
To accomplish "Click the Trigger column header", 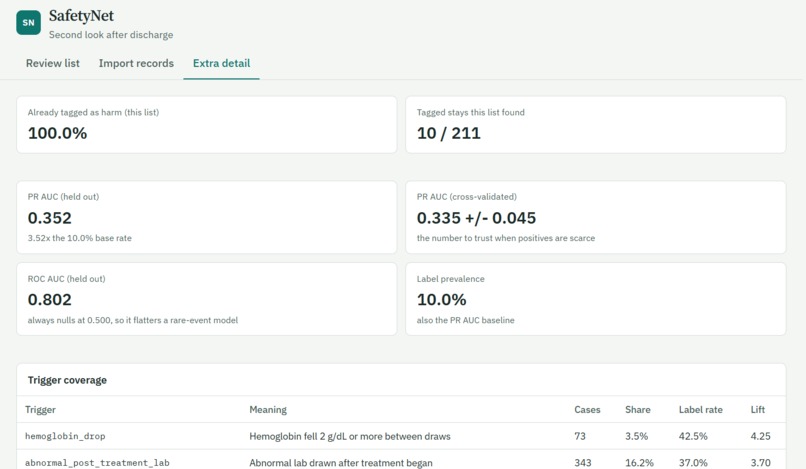I will tap(40, 410).
